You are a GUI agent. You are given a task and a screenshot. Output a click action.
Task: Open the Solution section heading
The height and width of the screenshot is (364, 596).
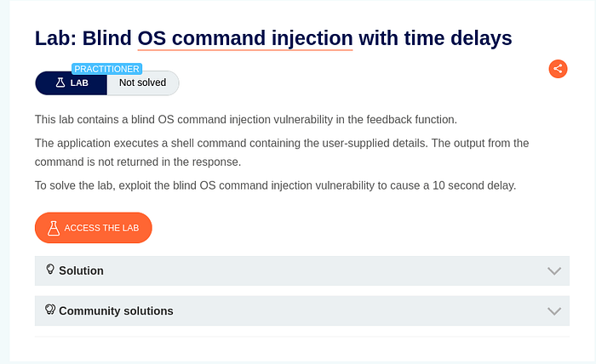click(x=82, y=270)
